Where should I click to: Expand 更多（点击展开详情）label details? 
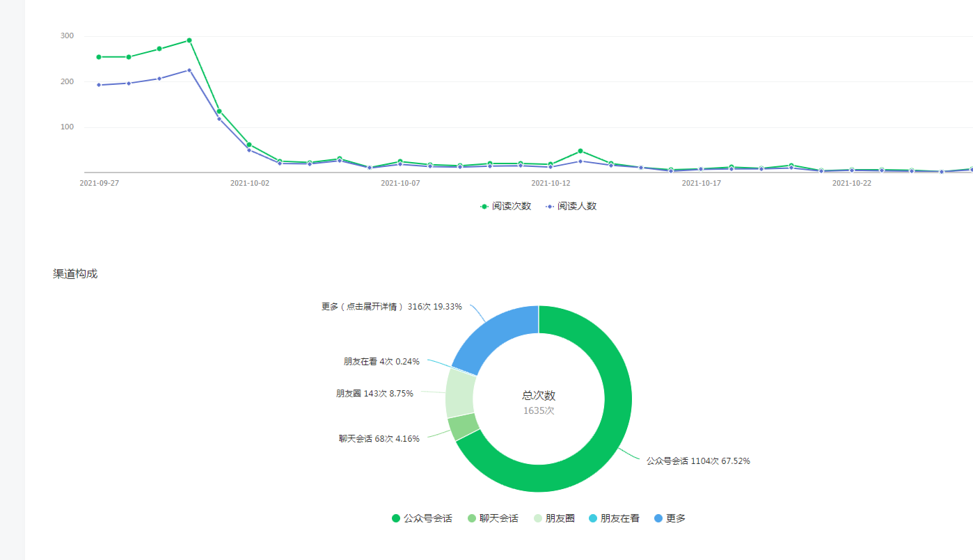391,306
